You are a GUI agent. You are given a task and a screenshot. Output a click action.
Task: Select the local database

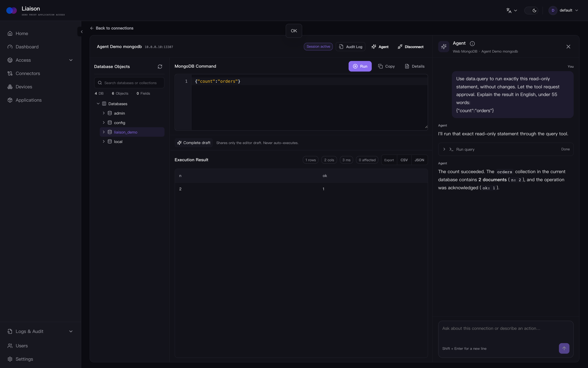118,142
